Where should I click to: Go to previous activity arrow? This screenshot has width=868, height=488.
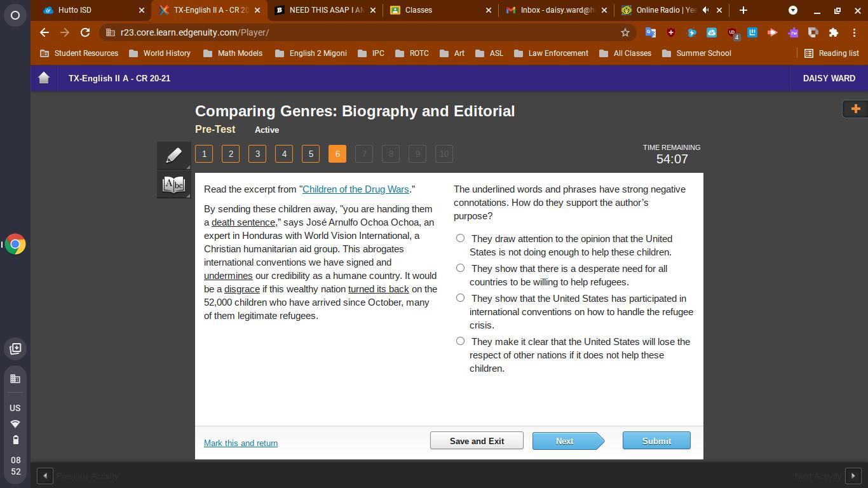pyautogui.click(x=44, y=476)
